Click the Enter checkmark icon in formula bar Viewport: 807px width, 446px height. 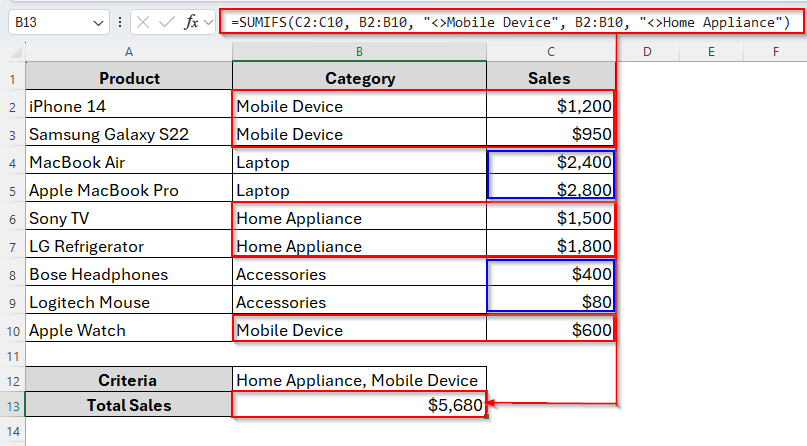[x=166, y=22]
